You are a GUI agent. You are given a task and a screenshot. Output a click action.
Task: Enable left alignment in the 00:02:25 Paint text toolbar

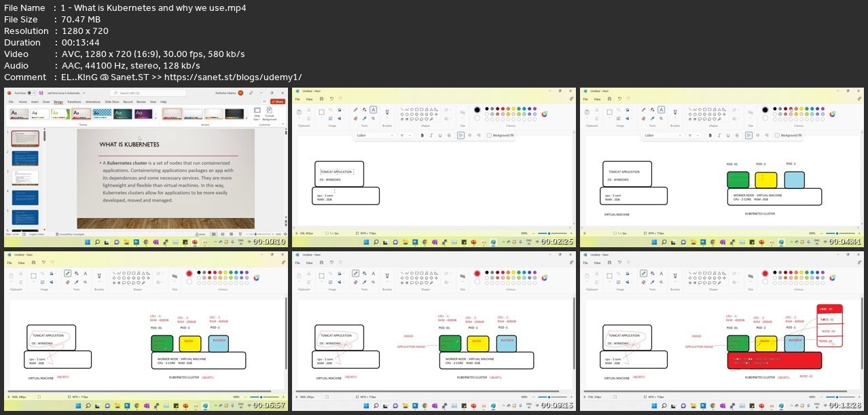pyautogui.click(x=460, y=135)
